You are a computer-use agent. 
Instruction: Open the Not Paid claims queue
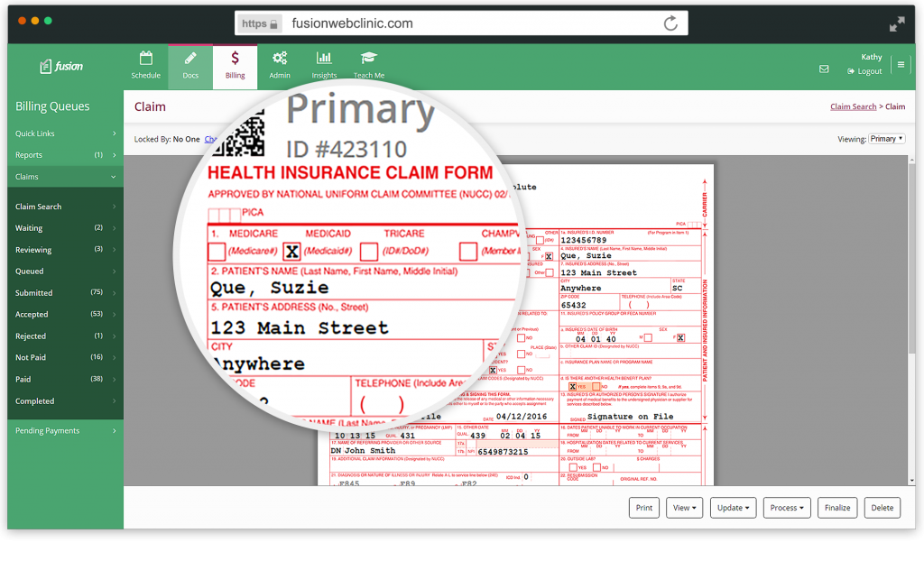click(65, 358)
